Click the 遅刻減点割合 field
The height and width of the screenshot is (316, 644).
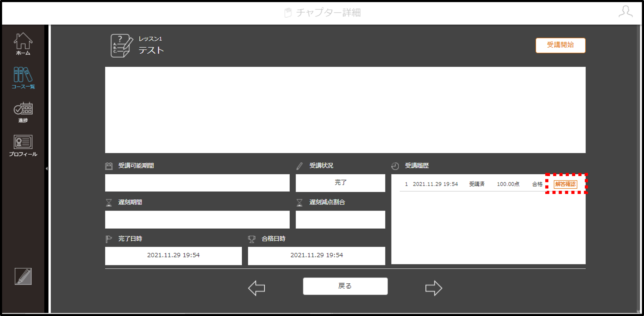340,220
